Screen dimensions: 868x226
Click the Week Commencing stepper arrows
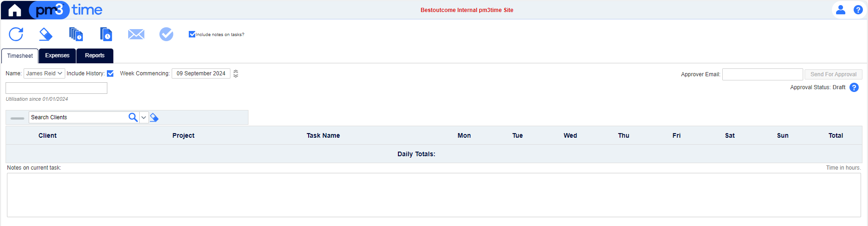236,73
